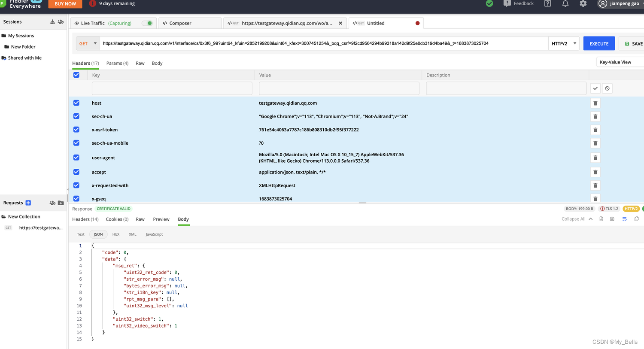Open request Params (4) tab
The width and height of the screenshot is (644, 349).
[x=117, y=63]
